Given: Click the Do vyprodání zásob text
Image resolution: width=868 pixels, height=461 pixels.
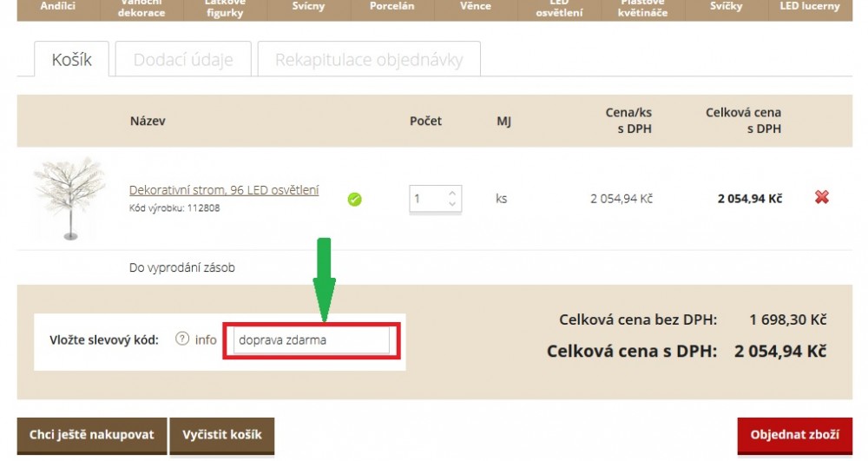Looking at the screenshot, I should pos(181,267).
